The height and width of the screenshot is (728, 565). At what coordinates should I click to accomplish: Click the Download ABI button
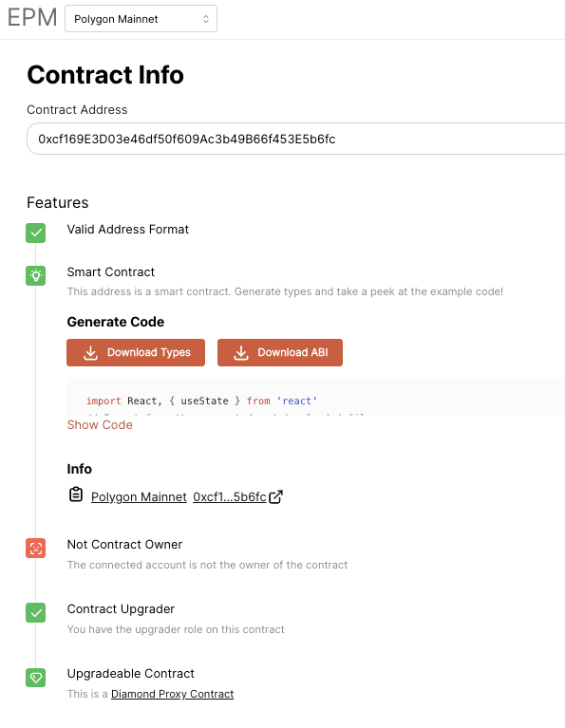[280, 352]
